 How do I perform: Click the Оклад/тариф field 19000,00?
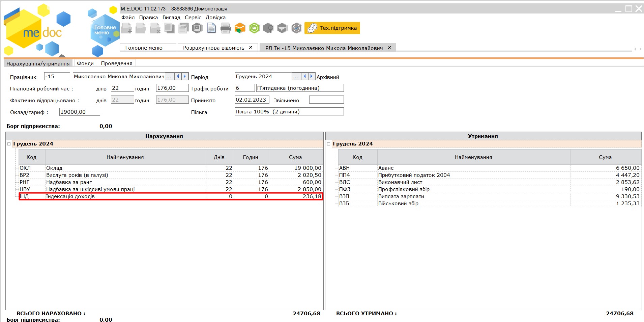tap(80, 112)
